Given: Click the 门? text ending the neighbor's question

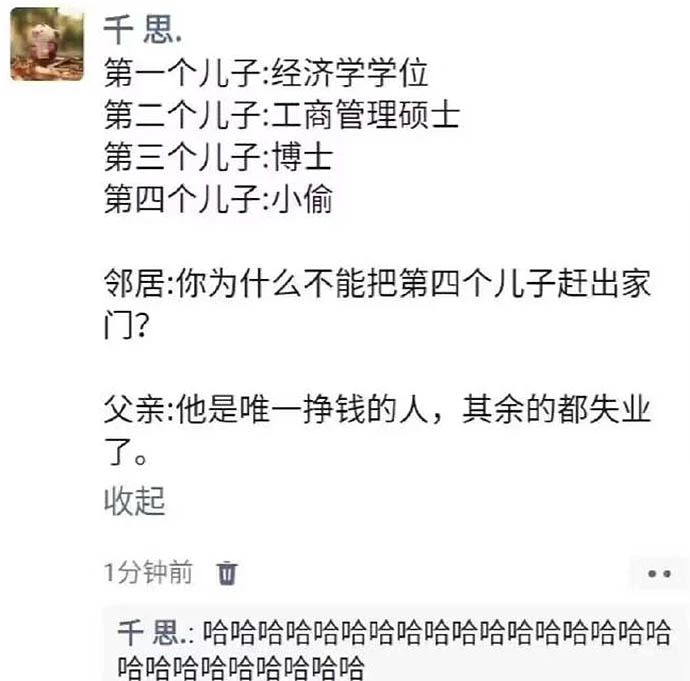Looking at the screenshot, I should 127,325.
